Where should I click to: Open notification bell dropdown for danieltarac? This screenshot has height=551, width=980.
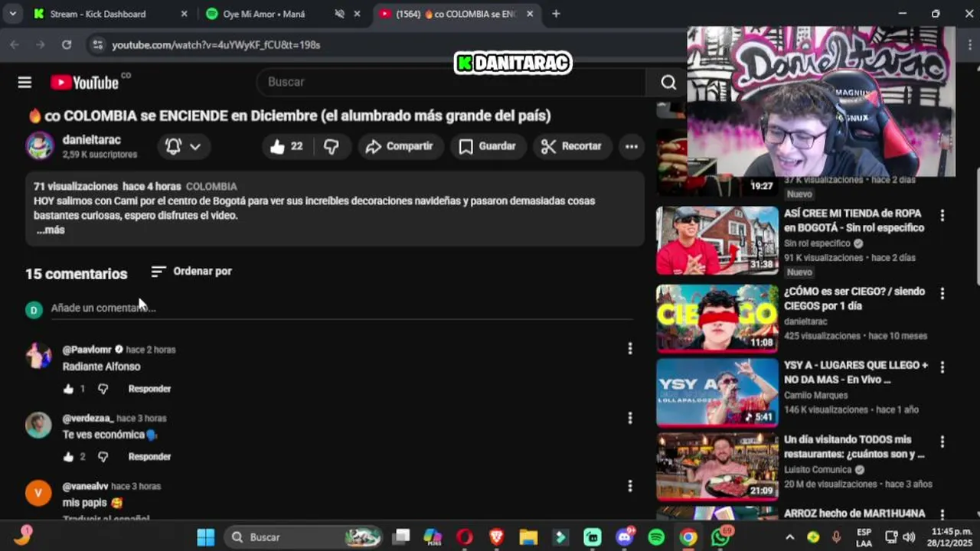coord(184,146)
